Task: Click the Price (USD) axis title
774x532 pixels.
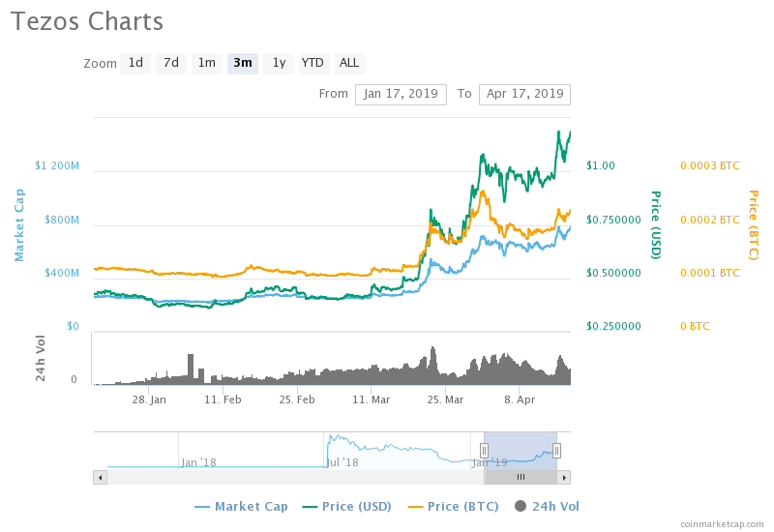Action: click(x=656, y=225)
